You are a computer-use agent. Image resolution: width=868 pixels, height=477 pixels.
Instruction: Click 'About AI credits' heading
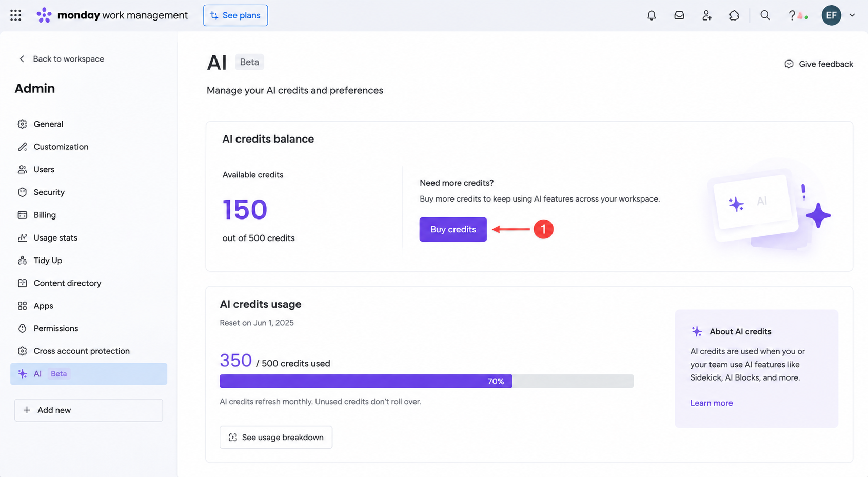coord(740,332)
